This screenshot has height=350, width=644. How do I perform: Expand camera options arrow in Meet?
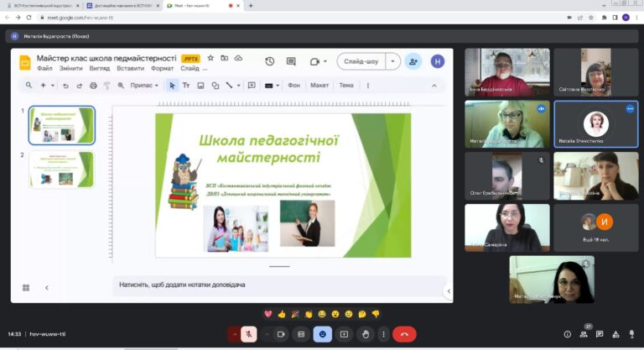coord(267,334)
